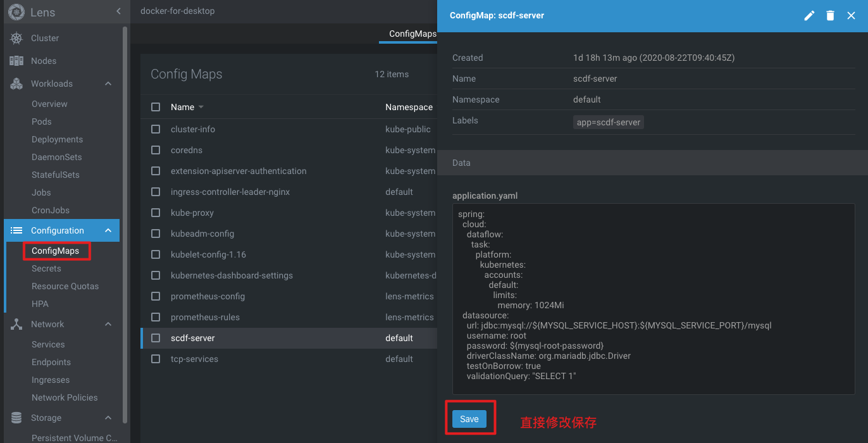This screenshot has height=443, width=868.
Task: Click the sidebar vertical scrollbar
Action: [125, 225]
